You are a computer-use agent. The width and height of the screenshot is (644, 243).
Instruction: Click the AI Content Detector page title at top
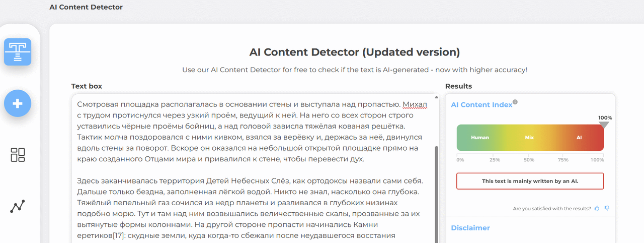(86, 7)
